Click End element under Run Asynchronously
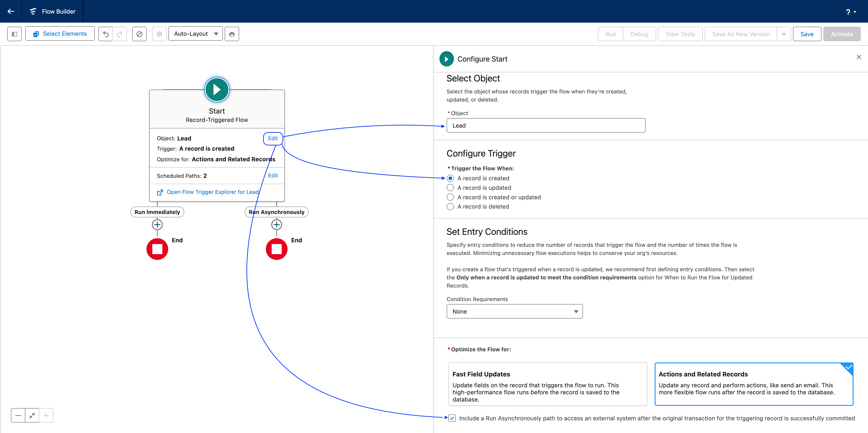 [x=276, y=249]
